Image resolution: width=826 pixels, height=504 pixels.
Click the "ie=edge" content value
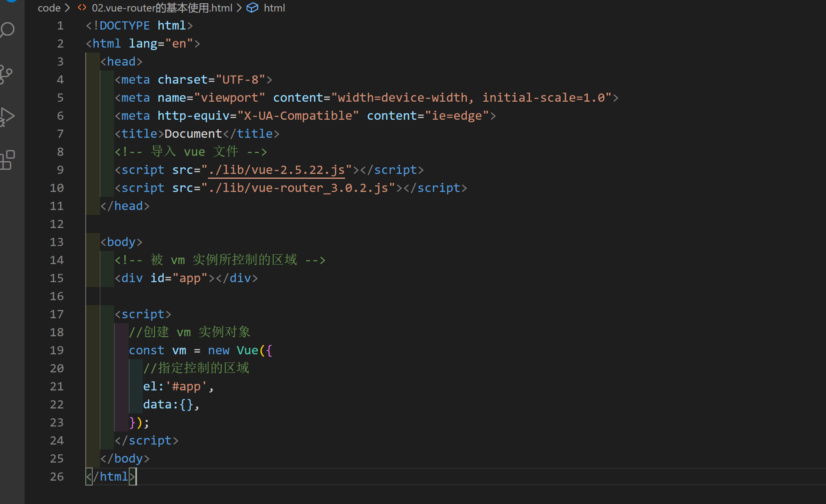[x=457, y=116]
